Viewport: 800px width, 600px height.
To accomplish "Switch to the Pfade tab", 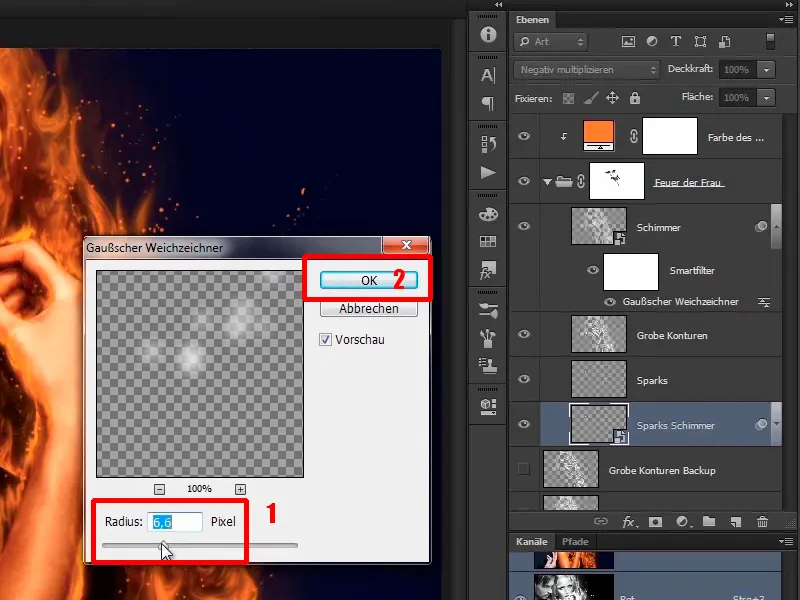I will [x=575, y=541].
